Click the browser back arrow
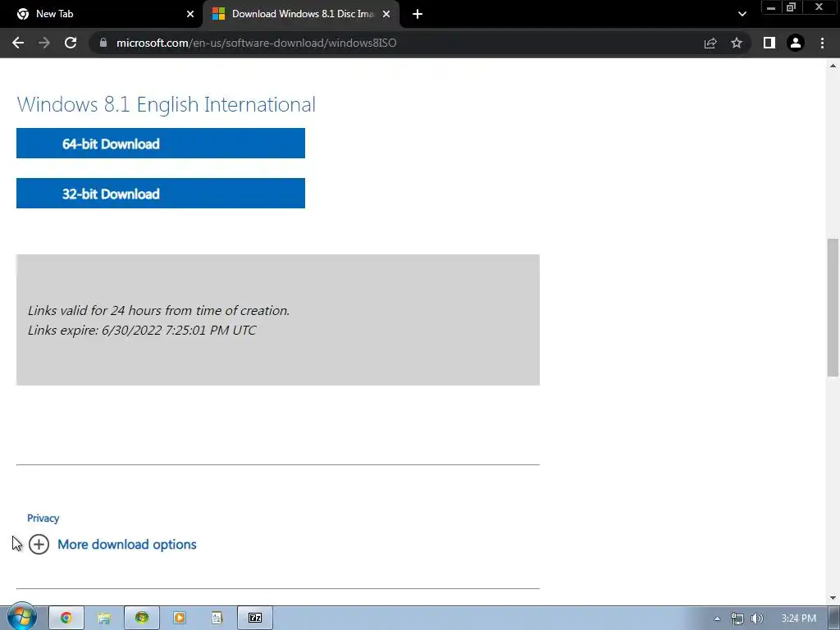840x630 pixels. (x=18, y=43)
